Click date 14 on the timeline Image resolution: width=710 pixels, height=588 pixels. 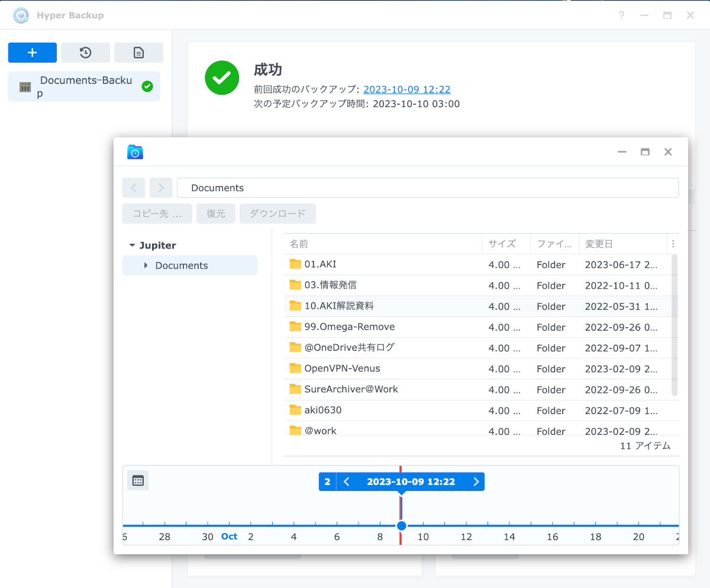(x=509, y=537)
